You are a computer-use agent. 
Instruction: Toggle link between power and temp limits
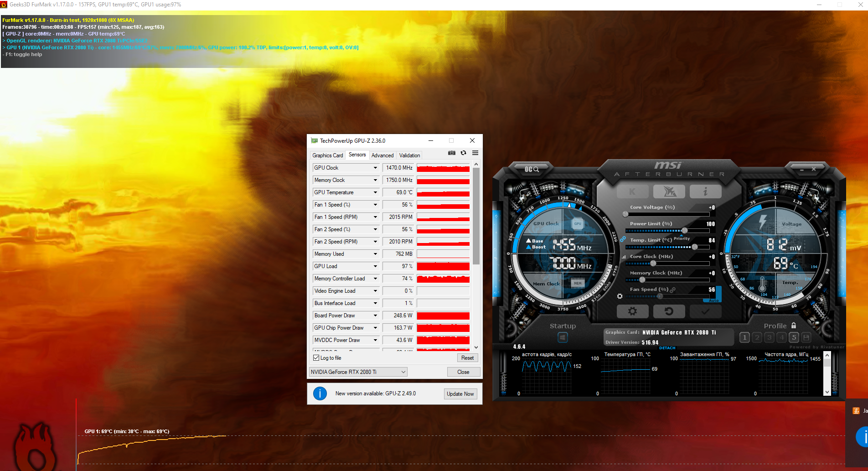tap(623, 239)
